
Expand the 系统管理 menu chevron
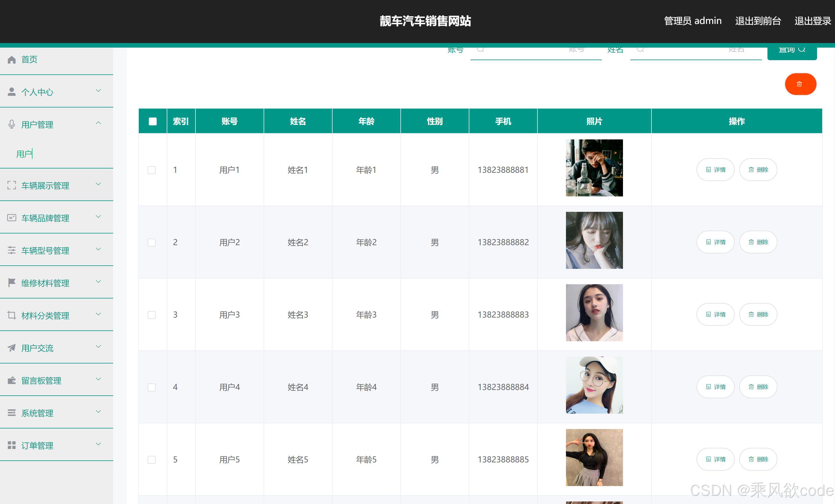point(98,411)
